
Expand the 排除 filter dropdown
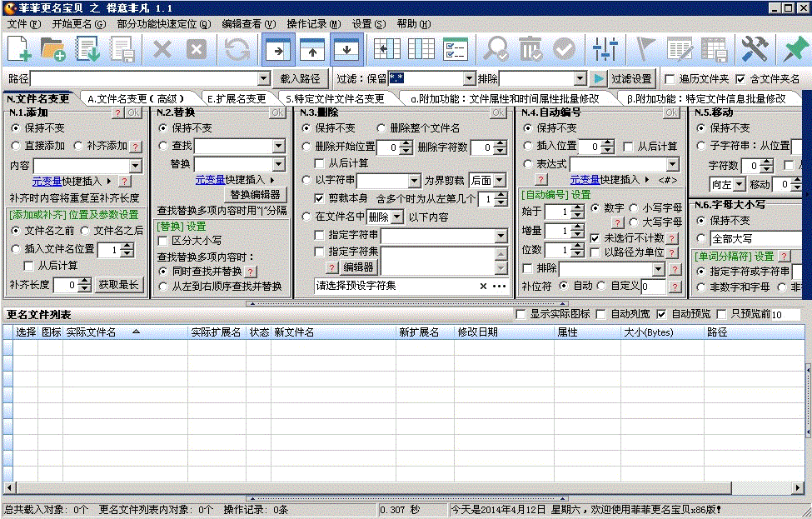580,79
